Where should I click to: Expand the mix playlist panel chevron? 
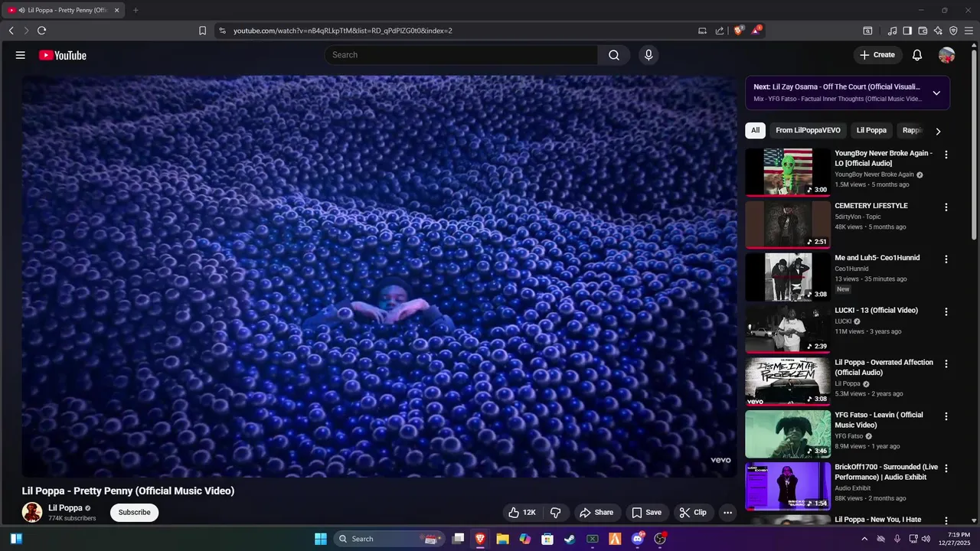point(936,93)
